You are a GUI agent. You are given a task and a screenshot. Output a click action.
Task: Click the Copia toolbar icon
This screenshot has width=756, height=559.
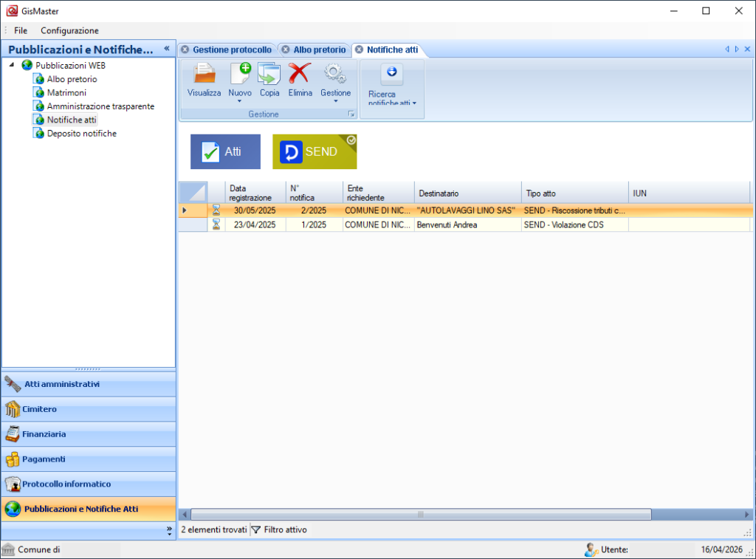[x=269, y=75]
